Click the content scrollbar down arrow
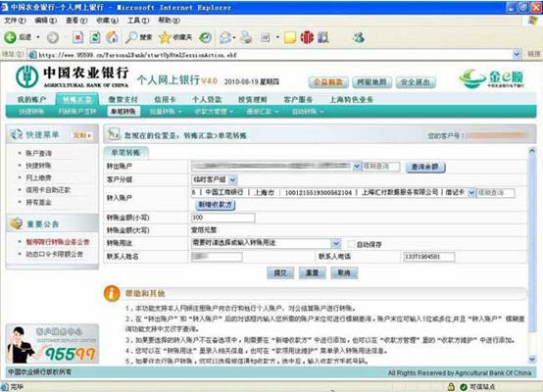Viewport: 543px width, 392px height. pyautogui.click(x=532, y=359)
